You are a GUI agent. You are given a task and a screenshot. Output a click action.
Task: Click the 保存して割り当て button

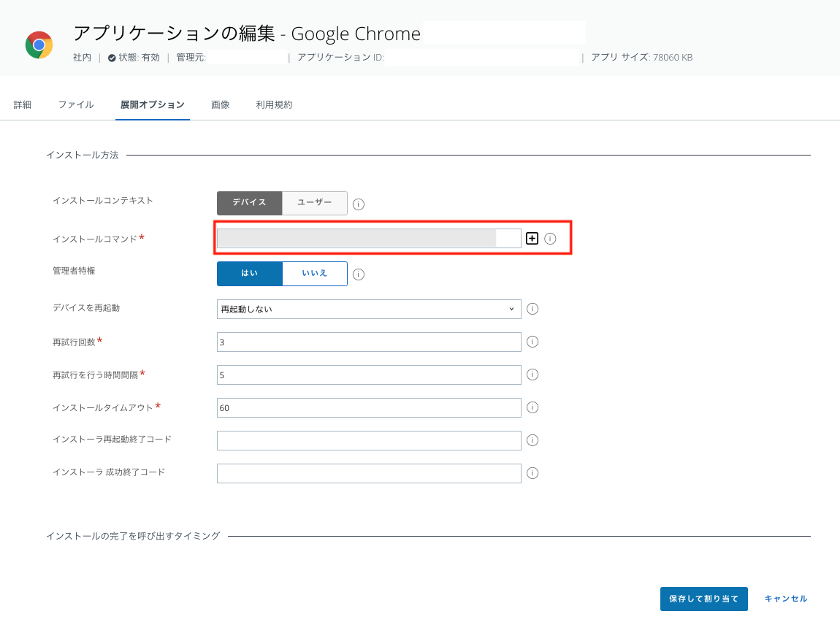703,599
